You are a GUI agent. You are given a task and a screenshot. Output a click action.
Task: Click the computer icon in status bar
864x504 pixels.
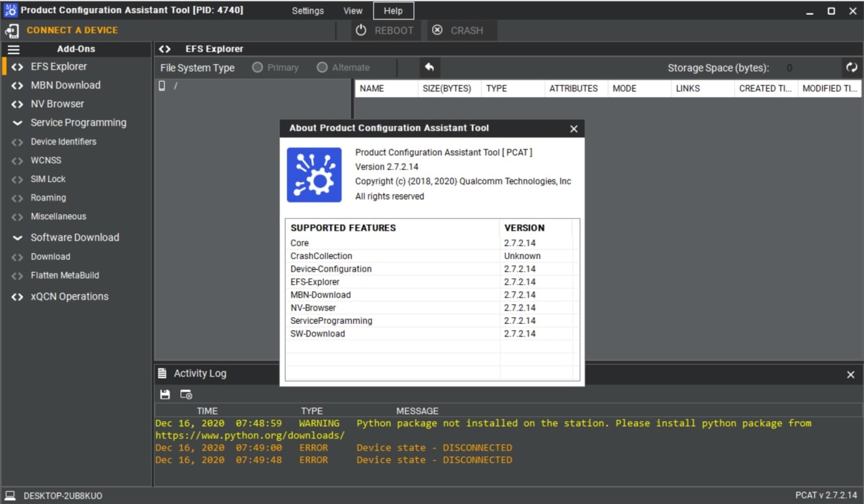click(10, 496)
